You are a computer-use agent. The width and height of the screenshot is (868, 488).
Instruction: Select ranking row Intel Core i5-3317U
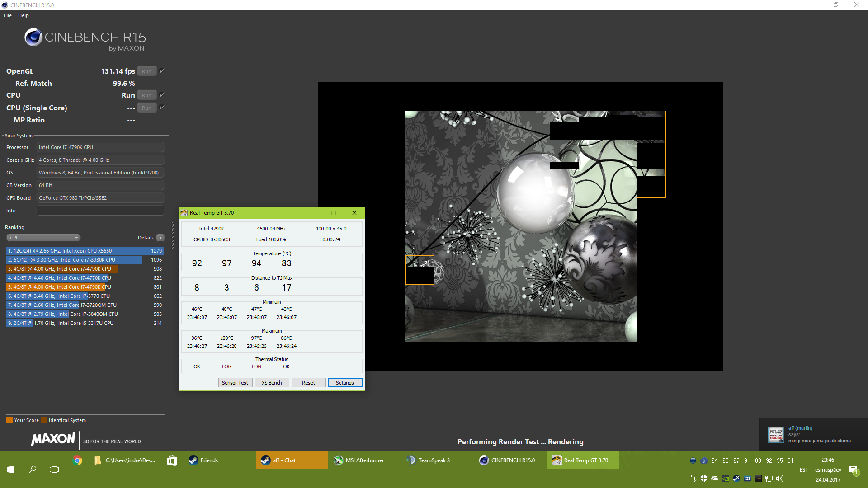tap(85, 323)
